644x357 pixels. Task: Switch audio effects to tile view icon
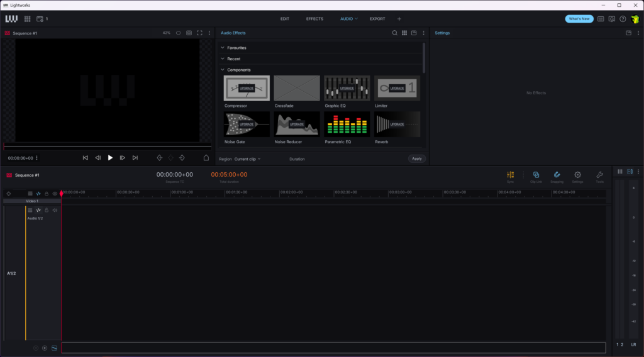(404, 33)
